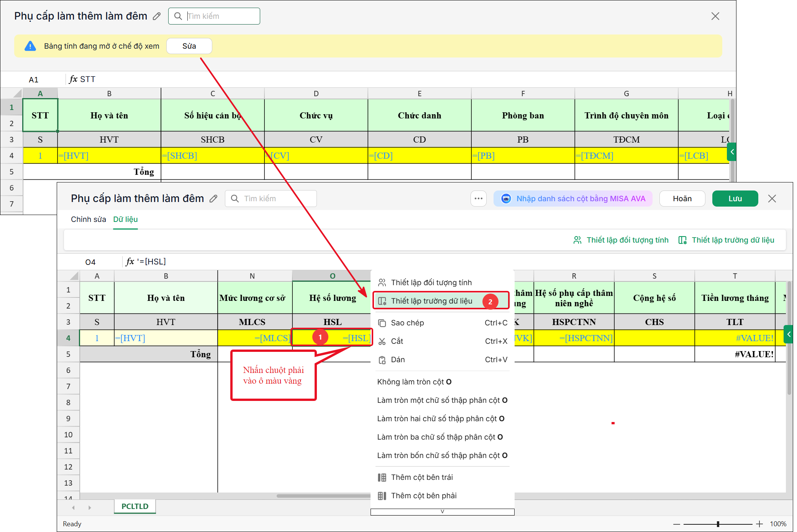Expand the green side panel arrow in lower sheet
Viewport: 797px width, 532px height.
(x=789, y=334)
